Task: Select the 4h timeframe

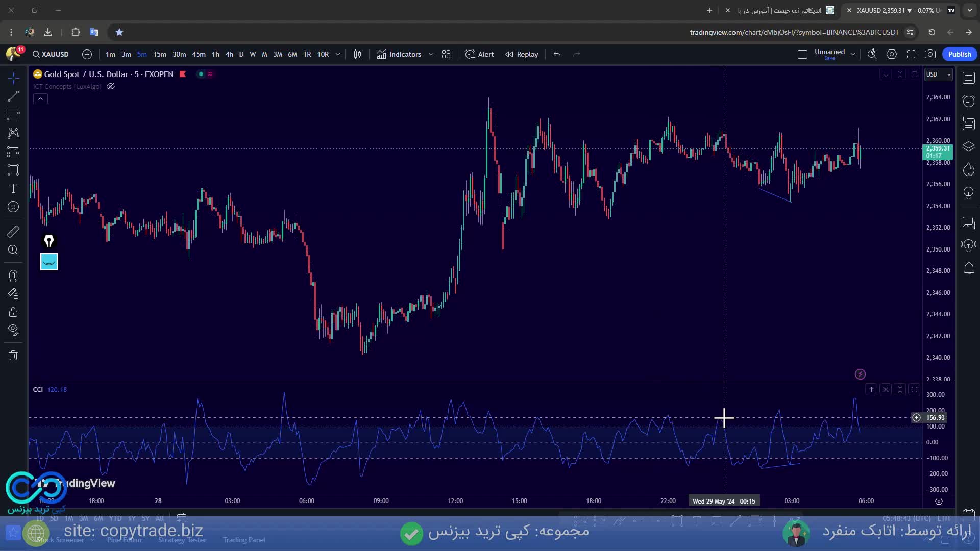Action: click(229, 54)
